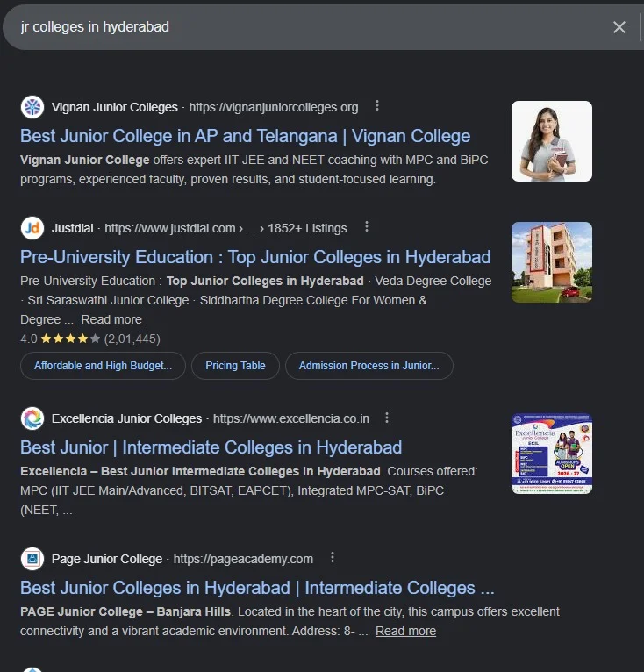The width and height of the screenshot is (644, 672).
Task: Click the Page Junior College favicon
Action: coord(32,559)
